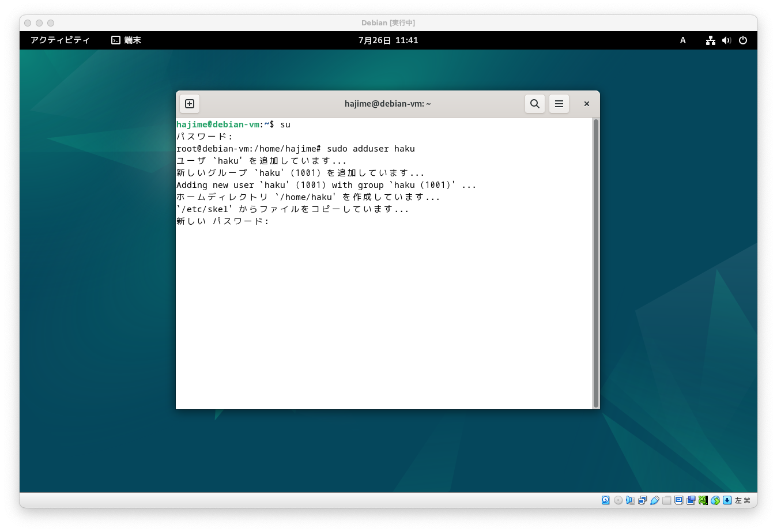Open a new terminal tab
Viewport: 777px width, 532px height.
[x=190, y=104]
